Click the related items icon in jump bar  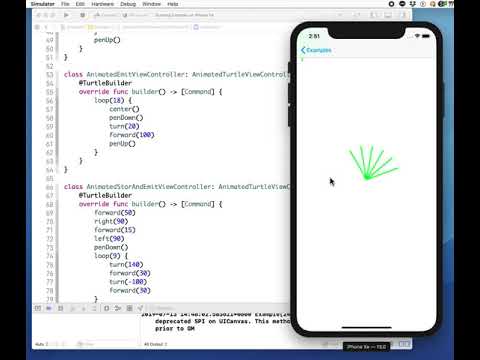click(37, 27)
